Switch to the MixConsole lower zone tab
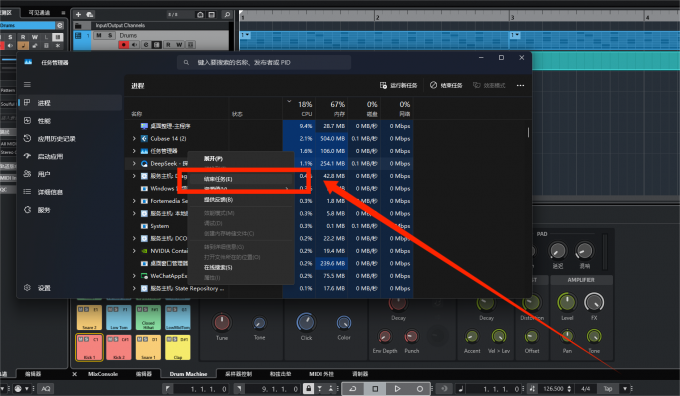The height and width of the screenshot is (396, 680). tap(103, 374)
